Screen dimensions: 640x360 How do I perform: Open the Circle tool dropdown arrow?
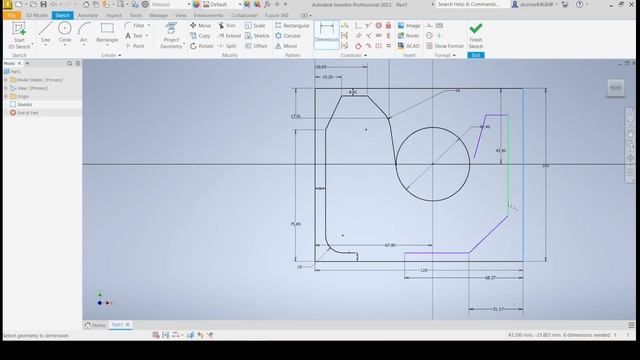(x=65, y=45)
